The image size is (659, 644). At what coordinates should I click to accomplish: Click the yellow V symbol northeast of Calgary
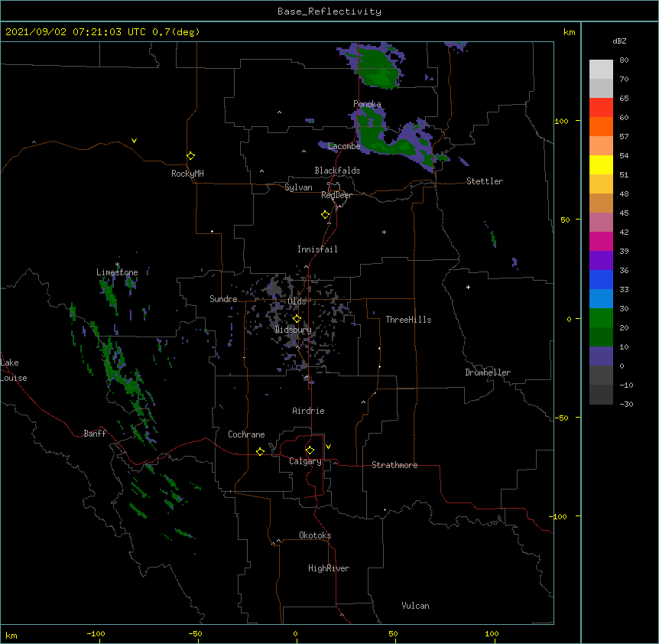point(328,447)
